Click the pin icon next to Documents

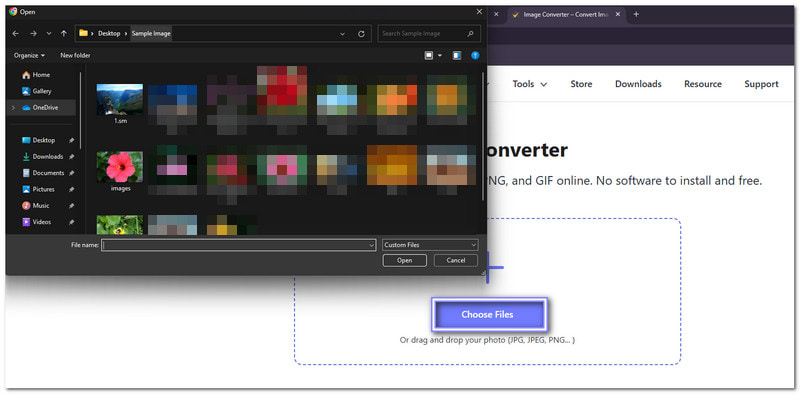[71, 173]
